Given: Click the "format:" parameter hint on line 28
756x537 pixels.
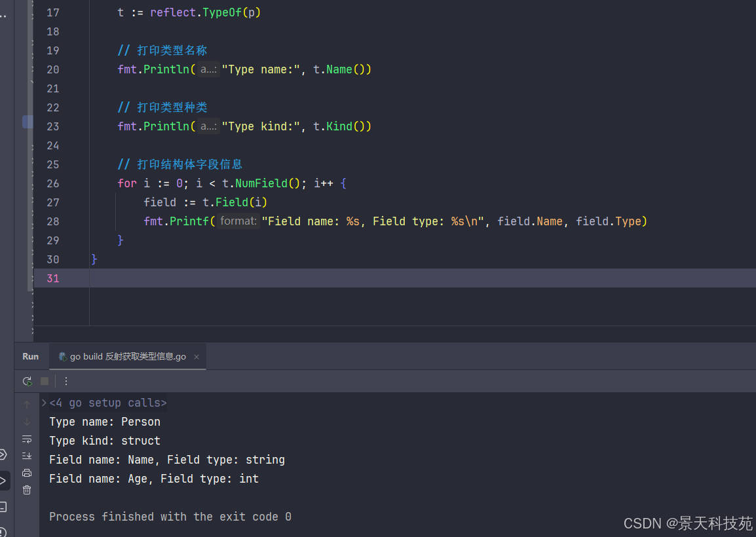Looking at the screenshot, I should 238,221.
